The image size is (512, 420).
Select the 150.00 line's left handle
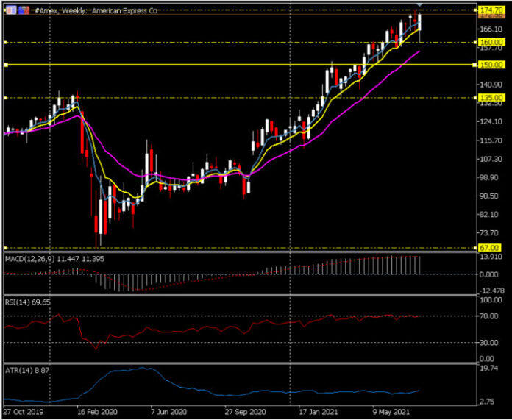pyautogui.click(x=6, y=65)
